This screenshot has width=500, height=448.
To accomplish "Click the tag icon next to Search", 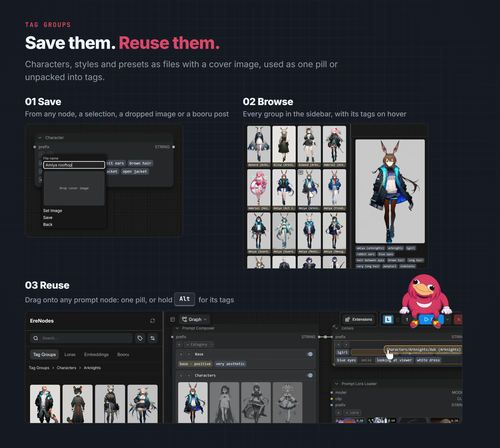I will pyautogui.click(x=140, y=338).
